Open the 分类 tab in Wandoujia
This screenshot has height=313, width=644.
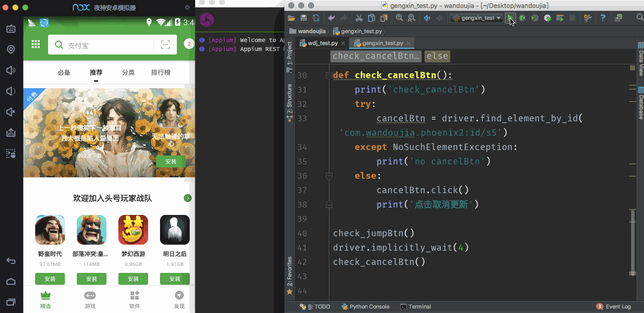[x=128, y=72]
